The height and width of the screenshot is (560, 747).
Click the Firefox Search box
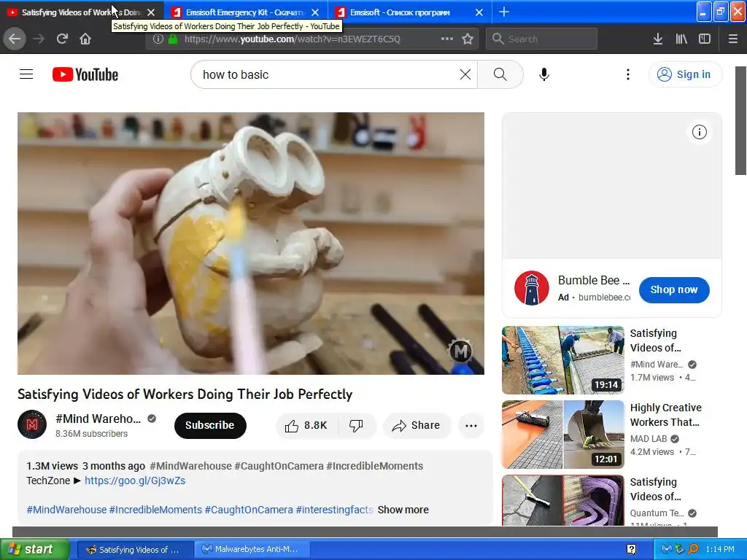pyautogui.click(x=542, y=39)
